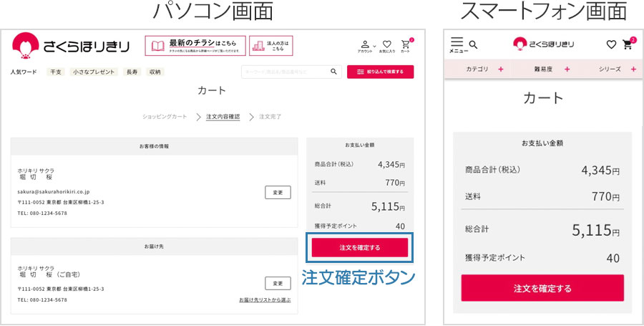Image resolution: width=644 pixels, height=326 pixels.
Task: Go to ショッピングカート step in breadcrumb
Action: pyautogui.click(x=164, y=117)
